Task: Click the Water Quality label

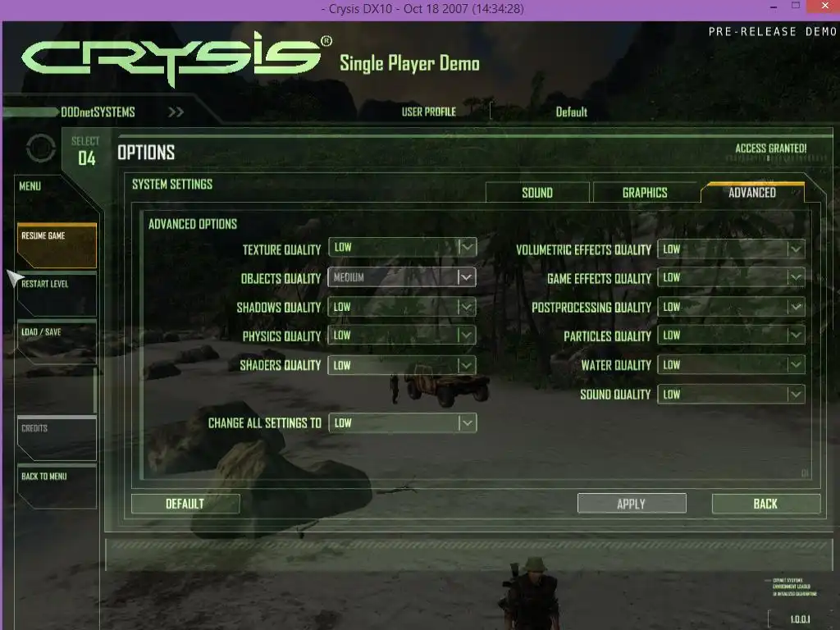Action: pos(616,365)
